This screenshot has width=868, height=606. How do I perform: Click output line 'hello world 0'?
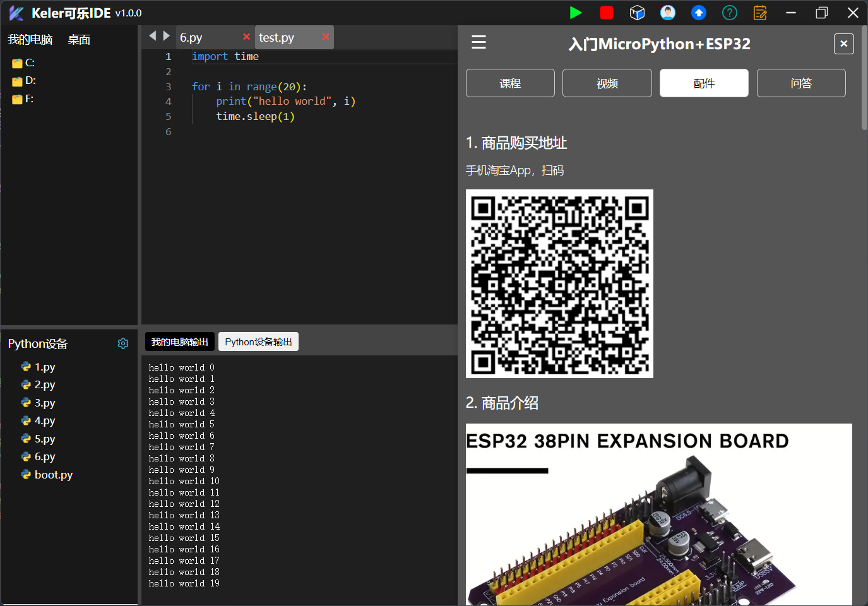(x=182, y=367)
